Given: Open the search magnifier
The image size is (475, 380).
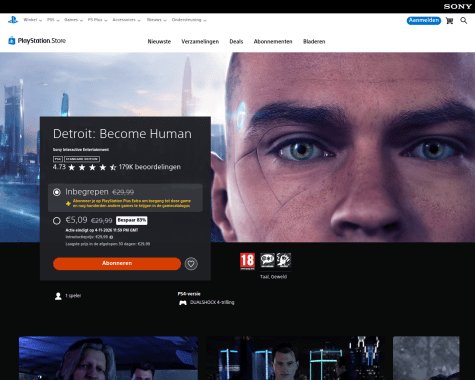Looking at the screenshot, I should [464, 21].
